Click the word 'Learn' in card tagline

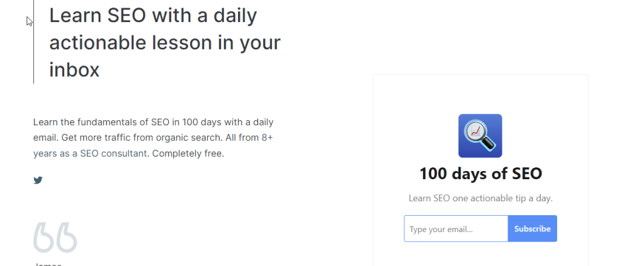point(420,198)
